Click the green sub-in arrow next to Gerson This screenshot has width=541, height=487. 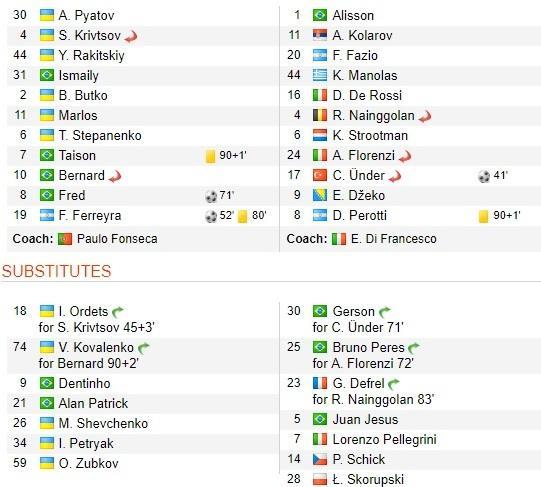(x=385, y=312)
